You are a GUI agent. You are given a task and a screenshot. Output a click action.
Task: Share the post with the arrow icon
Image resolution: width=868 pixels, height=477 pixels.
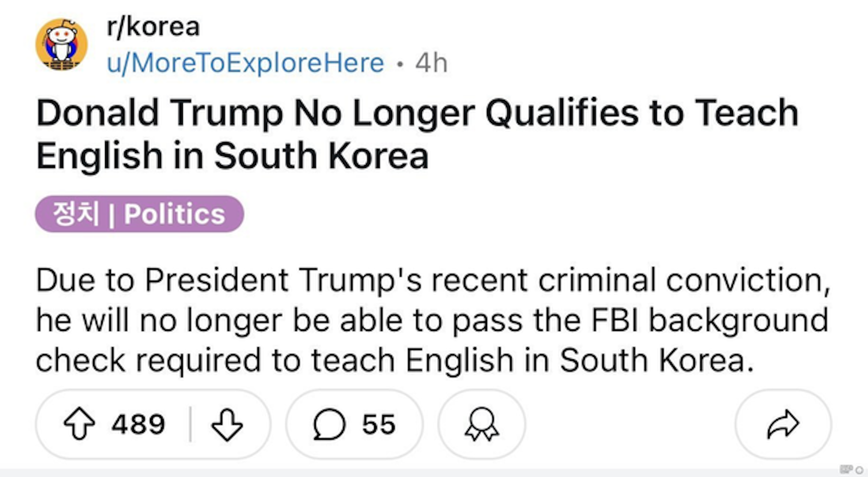point(783,424)
